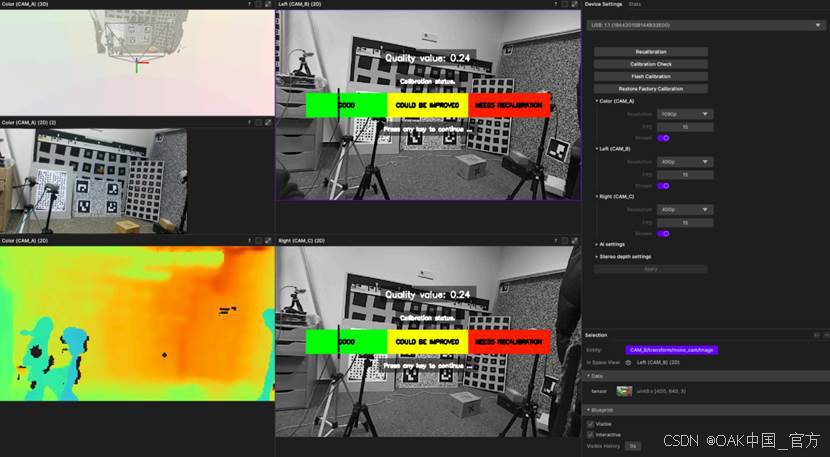830x457 pixels.
Task: Click the space view icon beside Left (CAM_B) (2D)
Action: [x=628, y=363]
